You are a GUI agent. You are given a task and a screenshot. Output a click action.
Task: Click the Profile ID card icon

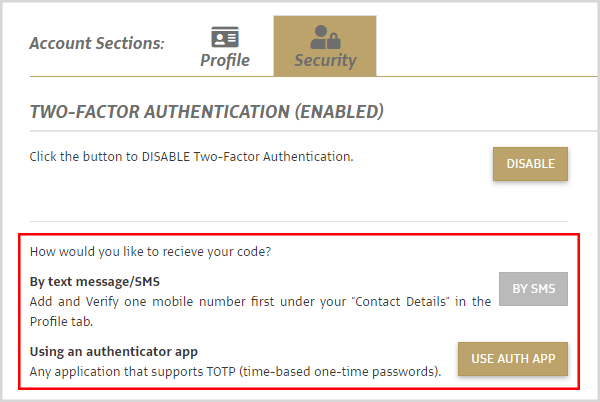225,37
